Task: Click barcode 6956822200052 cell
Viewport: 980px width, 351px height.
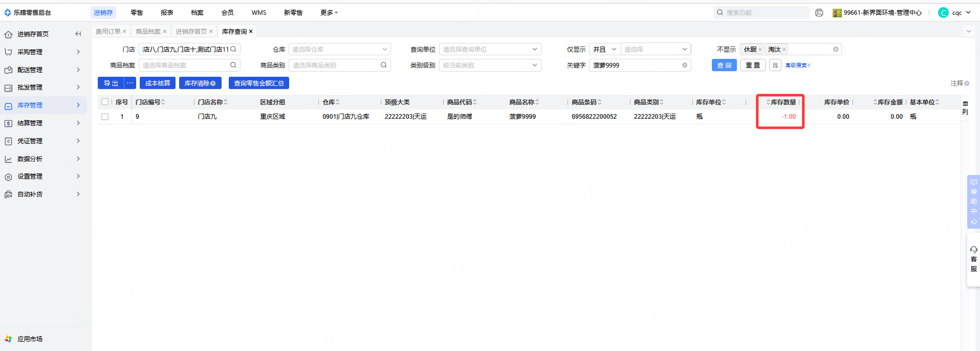Action: (x=594, y=117)
